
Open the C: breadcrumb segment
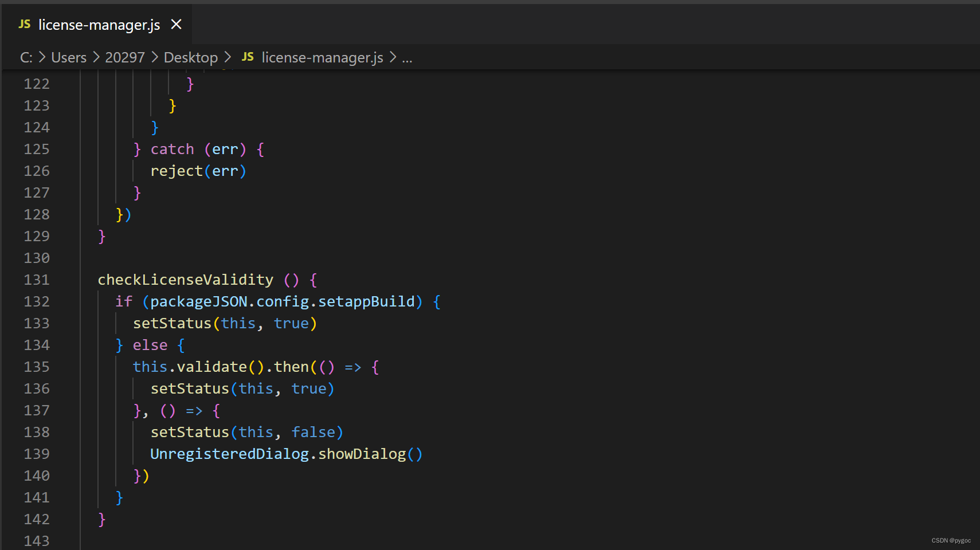pos(26,58)
